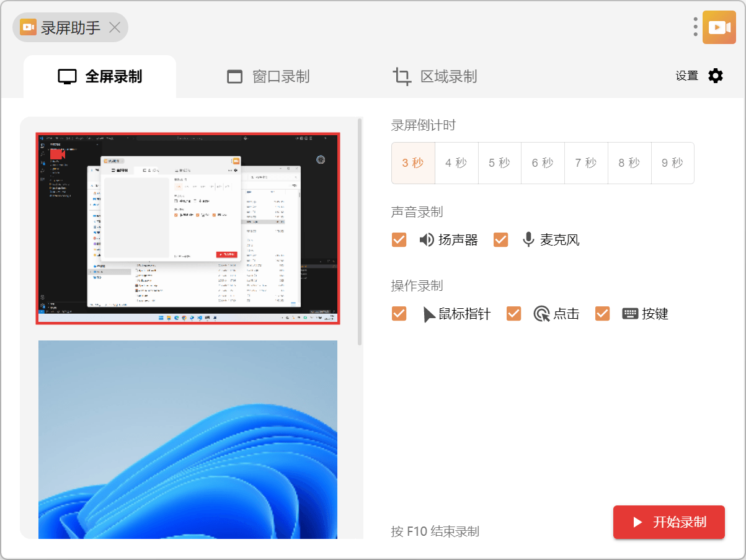Click the 麦克风 label text
746x560 pixels.
560,240
